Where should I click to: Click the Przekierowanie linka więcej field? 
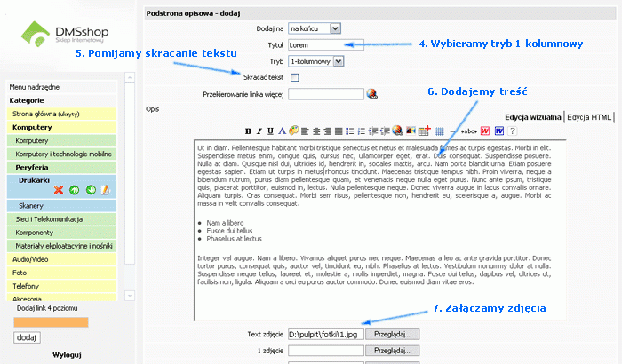(x=326, y=94)
